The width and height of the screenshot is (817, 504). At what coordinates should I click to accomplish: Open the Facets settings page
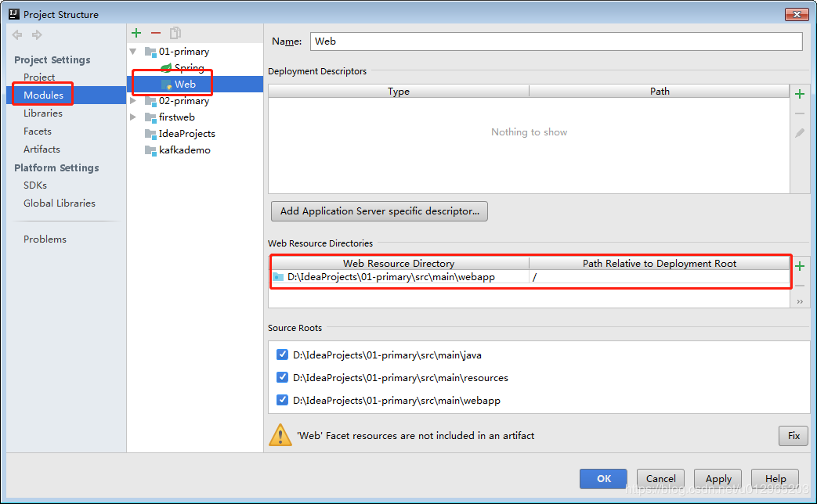38,131
